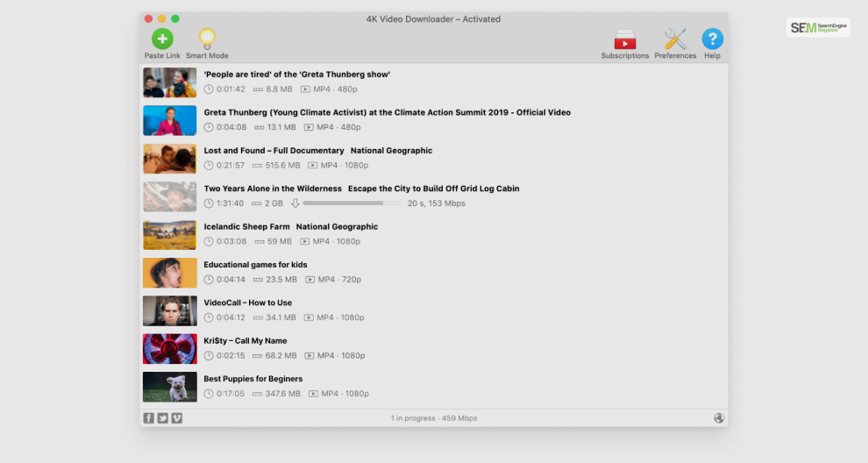The width and height of the screenshot is (868, 463).
Task: Click the download progress bar for Two Years Alone
Action: tap(352, 203)
